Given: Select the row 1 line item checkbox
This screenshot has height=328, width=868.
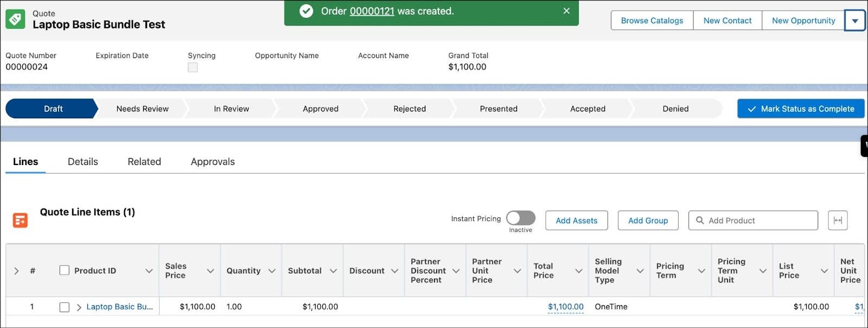Looking at the screenshot, I should [65, 307].
